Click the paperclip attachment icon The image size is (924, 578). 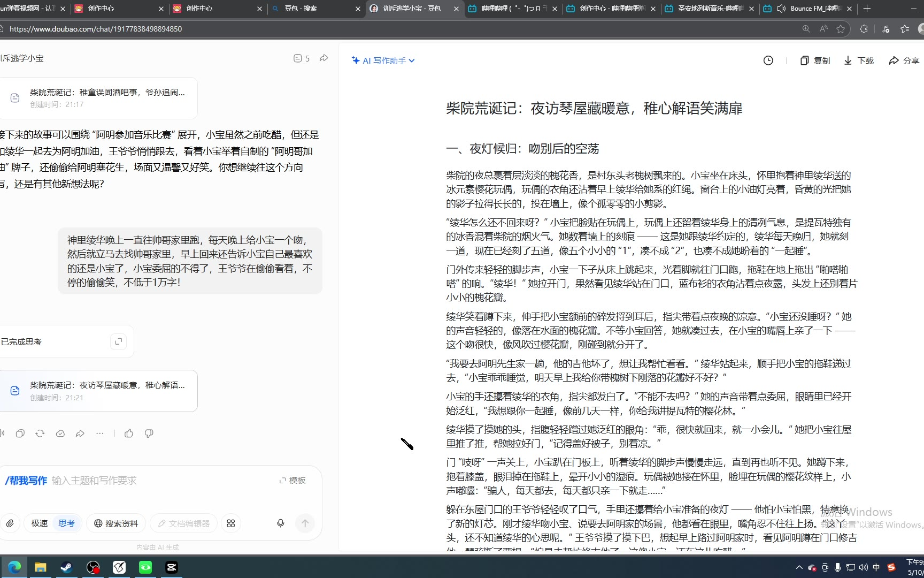point(10,523)
